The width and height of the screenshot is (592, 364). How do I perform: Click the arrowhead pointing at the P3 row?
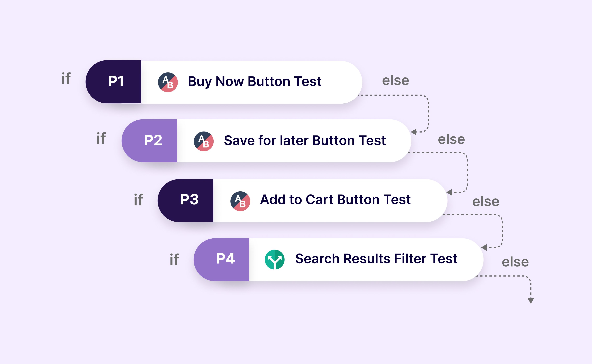pos(449,192)
